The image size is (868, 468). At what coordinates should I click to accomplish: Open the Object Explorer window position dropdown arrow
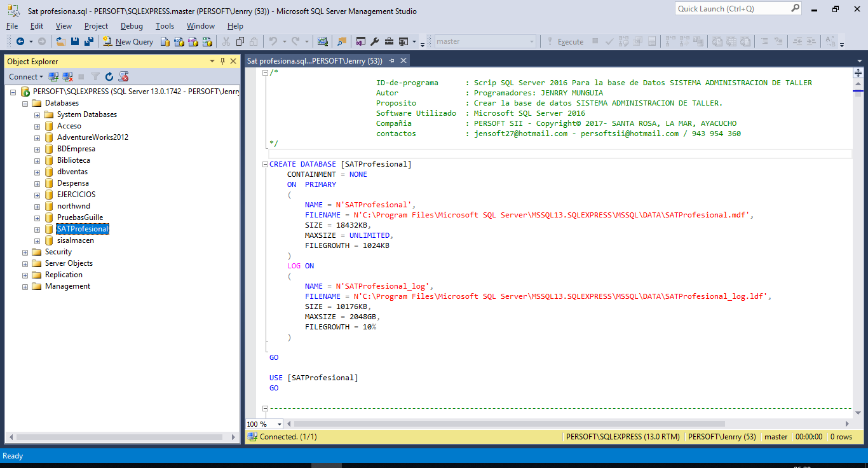point(212,62)
